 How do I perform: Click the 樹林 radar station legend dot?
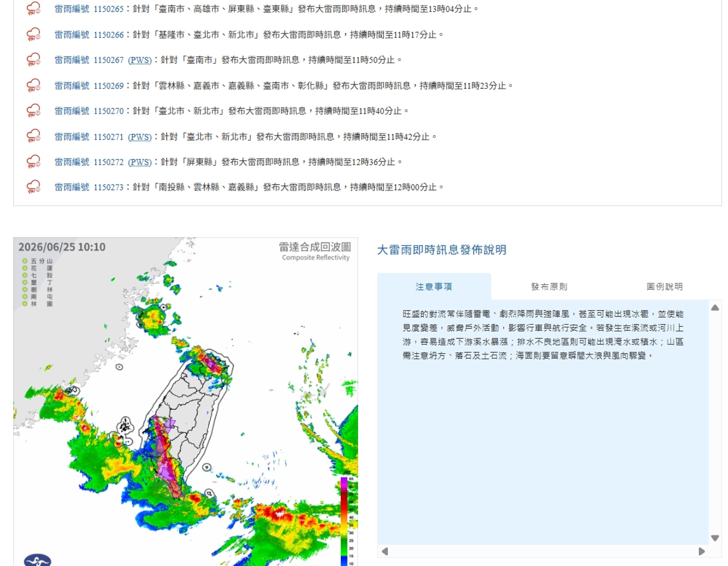click(25, 289)
